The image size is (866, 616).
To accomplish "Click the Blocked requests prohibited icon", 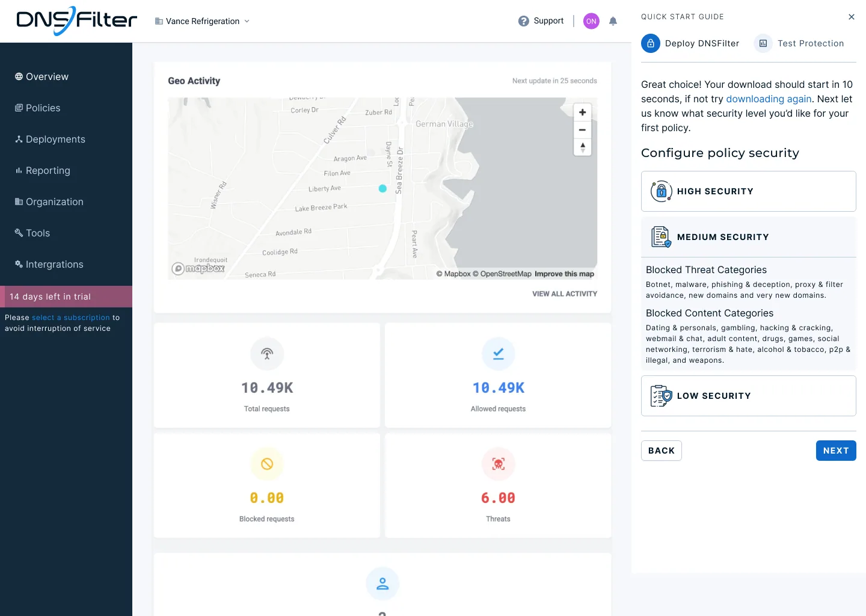I will pos(267,464).
